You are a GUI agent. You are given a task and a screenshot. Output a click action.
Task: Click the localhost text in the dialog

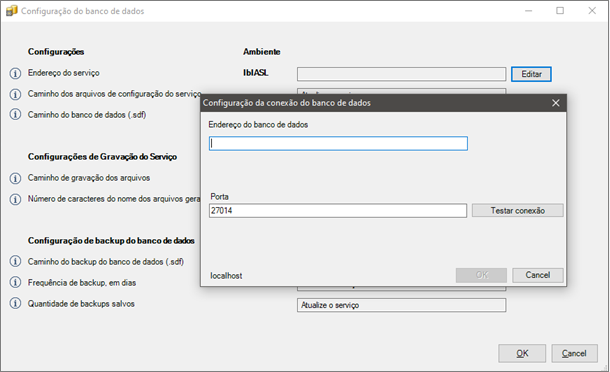pos(226,275)
